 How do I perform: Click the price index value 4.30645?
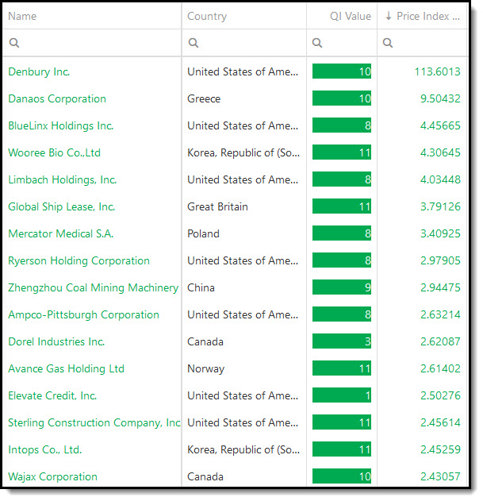pos(440,153)
